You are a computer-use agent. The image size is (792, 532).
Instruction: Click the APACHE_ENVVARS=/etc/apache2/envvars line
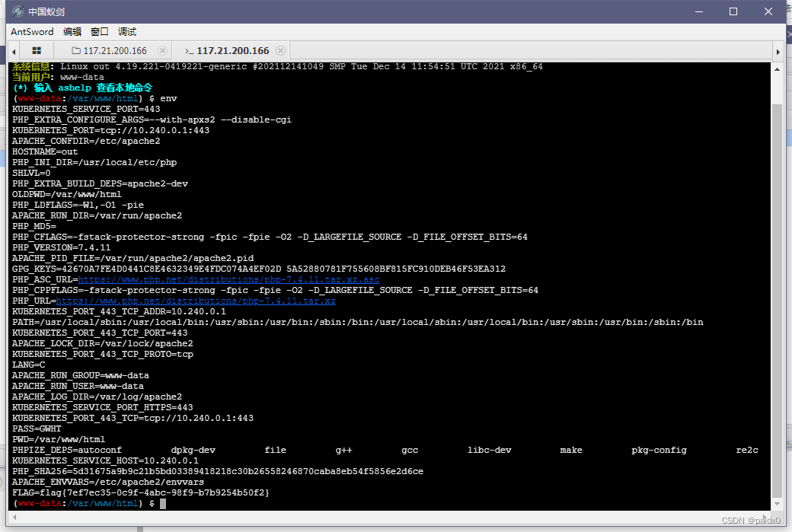click(107, 482)
